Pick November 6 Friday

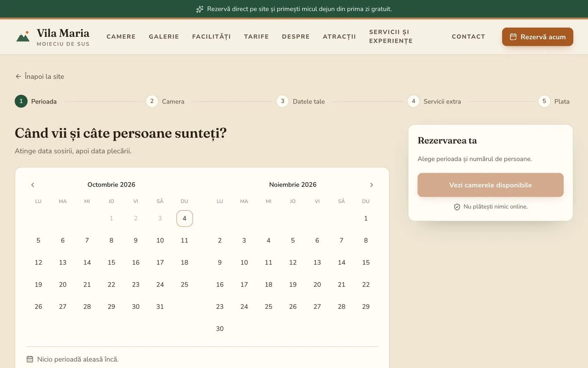tap(317, 240)
